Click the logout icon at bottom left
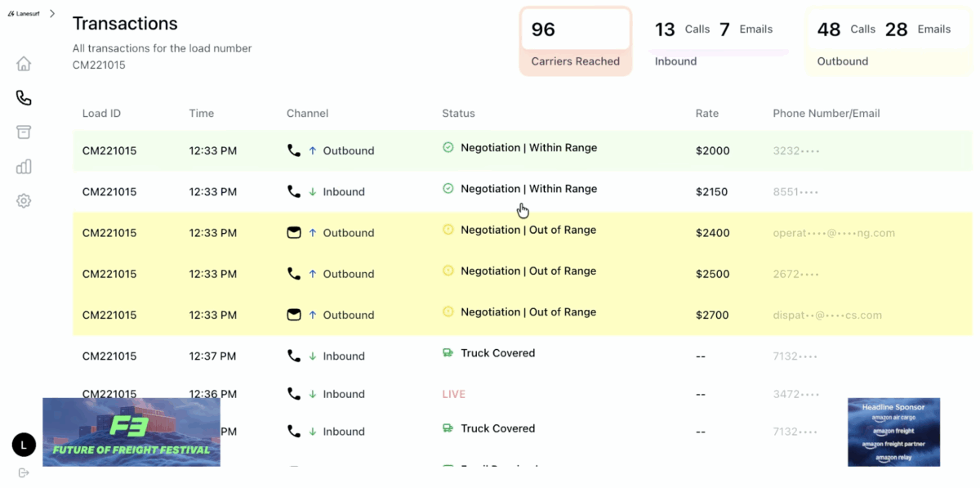Screen dimensions: 980x488 point(24,472)
